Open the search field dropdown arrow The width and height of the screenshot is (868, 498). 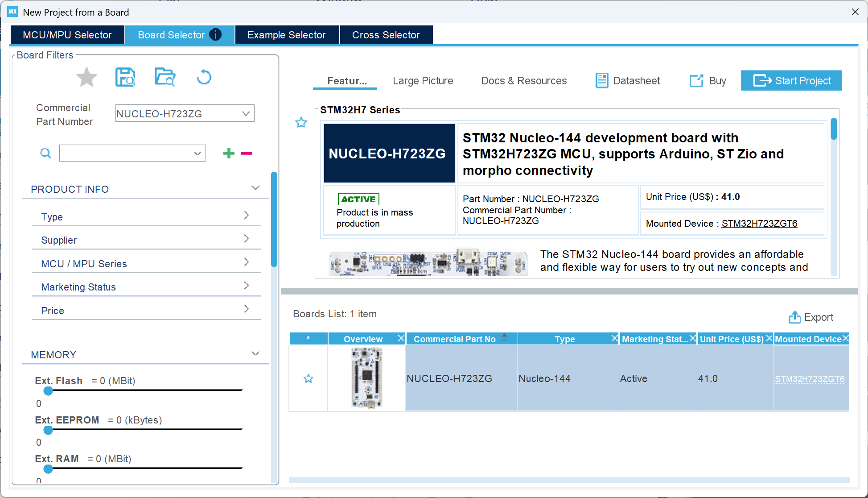[197, 154]
